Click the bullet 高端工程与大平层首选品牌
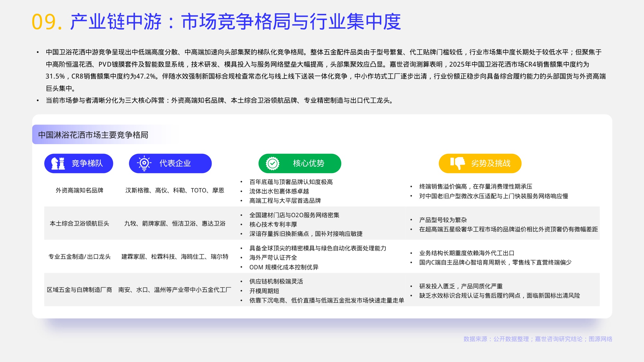Image resolution: width=644 pixels, height=362 pixels. coord(285,201)
